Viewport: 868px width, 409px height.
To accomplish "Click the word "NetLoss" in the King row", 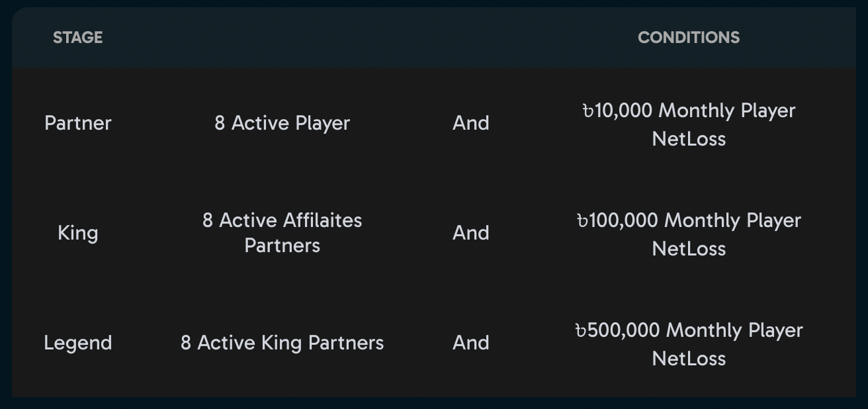I will tap(688, 249).
